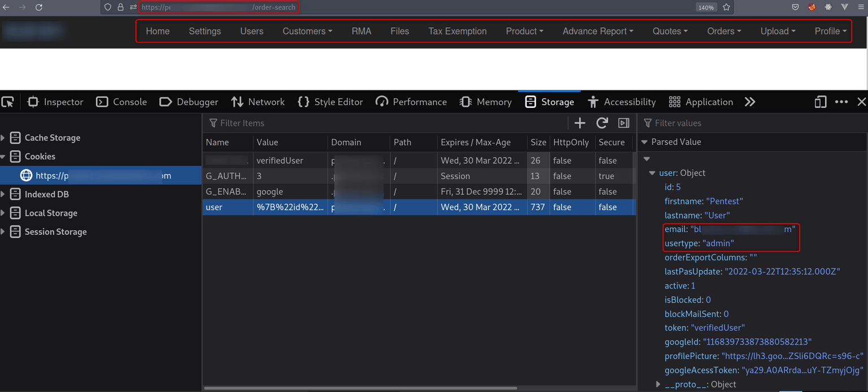Image resolution: width=868 pixels, height=392 pixels.
Task: Open the DevTools three-dot options menu
Action: [x=841, y=102]
